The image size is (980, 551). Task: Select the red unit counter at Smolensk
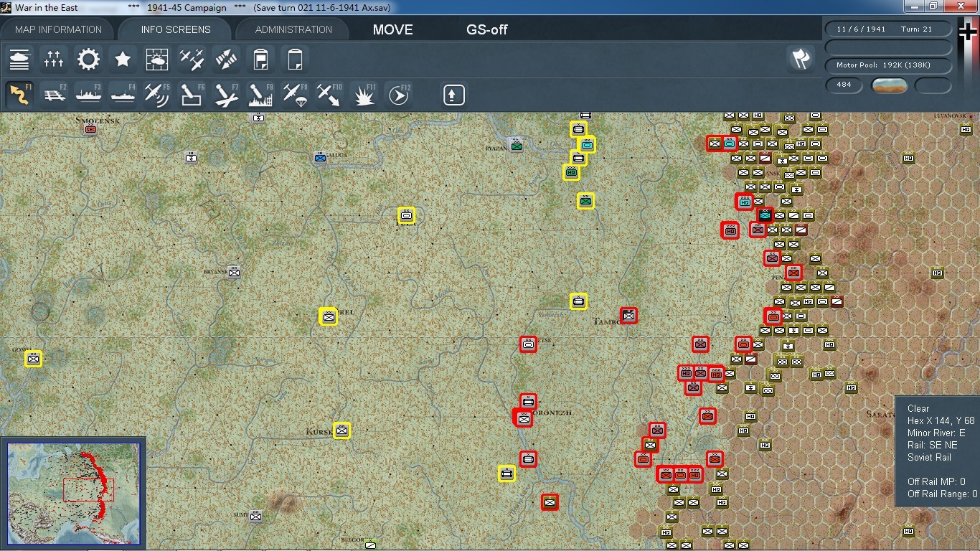tap(90, 129)
